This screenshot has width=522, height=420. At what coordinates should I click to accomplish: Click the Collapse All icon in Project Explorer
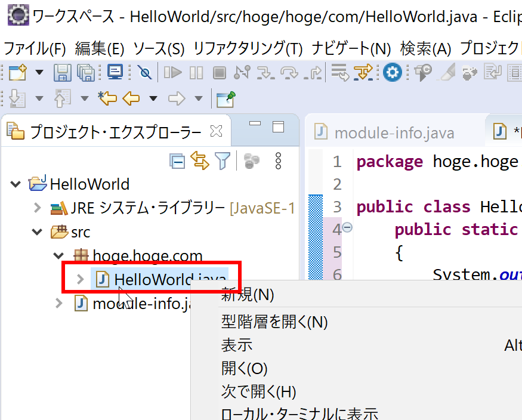click(177, 160)
